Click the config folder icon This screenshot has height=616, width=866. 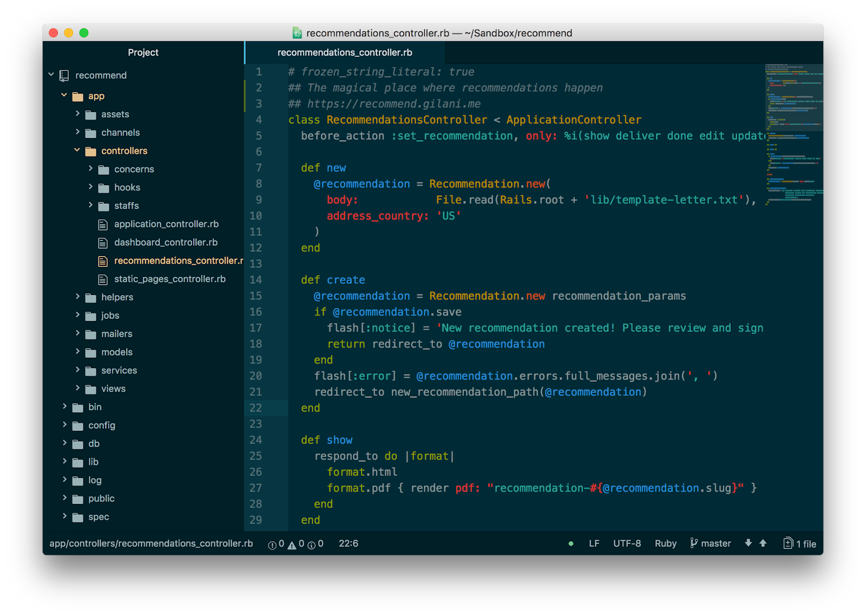78,426
